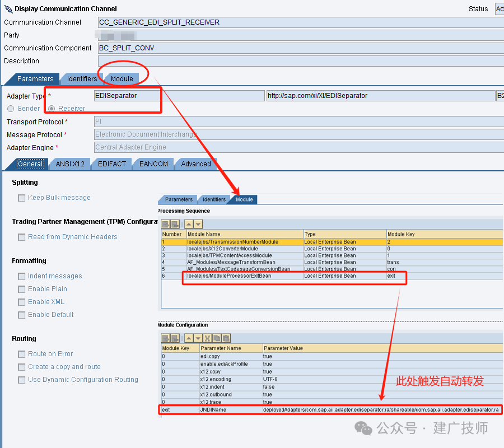
Task: Click the Message Protocol field Electronic Document Interchange
Action: 299,134
